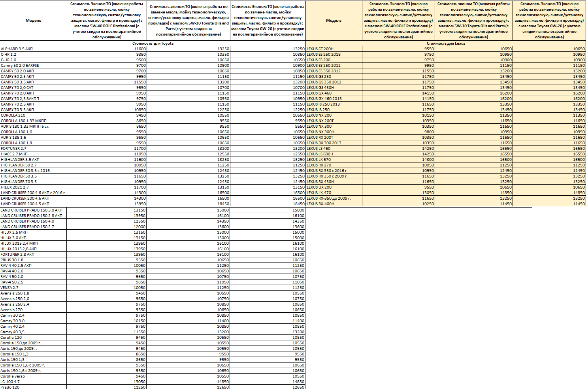Click the LC-100 4.7 model cell
Viewport: 588px width, 389px height.
pos(34,382)
